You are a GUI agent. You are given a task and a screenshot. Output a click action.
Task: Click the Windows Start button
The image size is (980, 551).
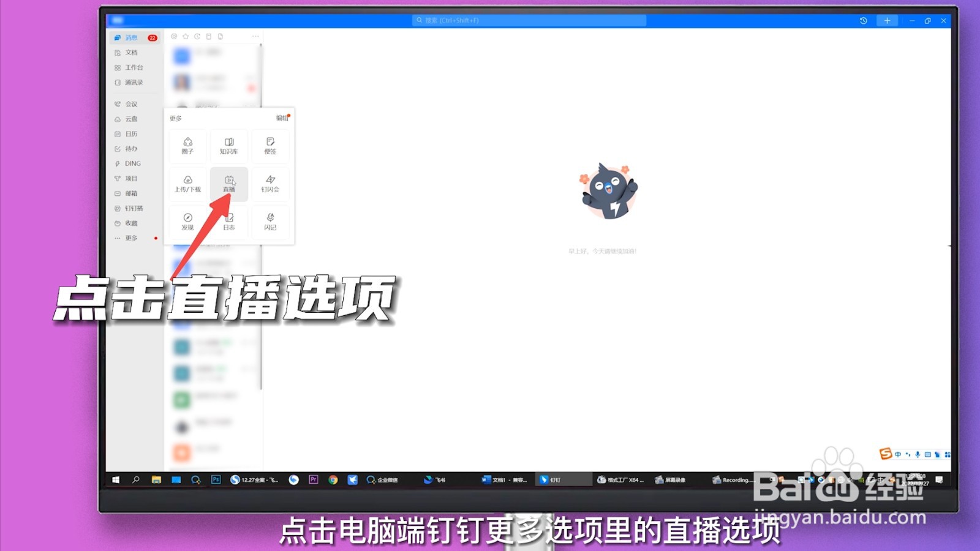tap(116, 480)
